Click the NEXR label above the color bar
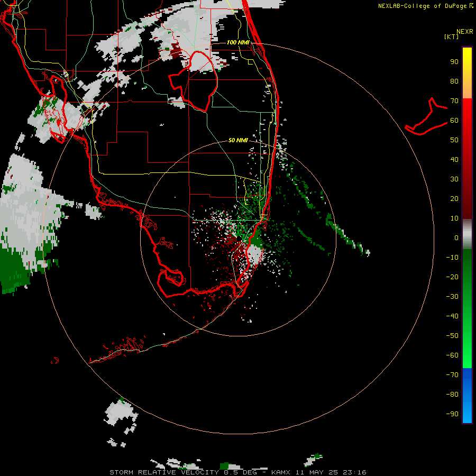 click(465, 32)
